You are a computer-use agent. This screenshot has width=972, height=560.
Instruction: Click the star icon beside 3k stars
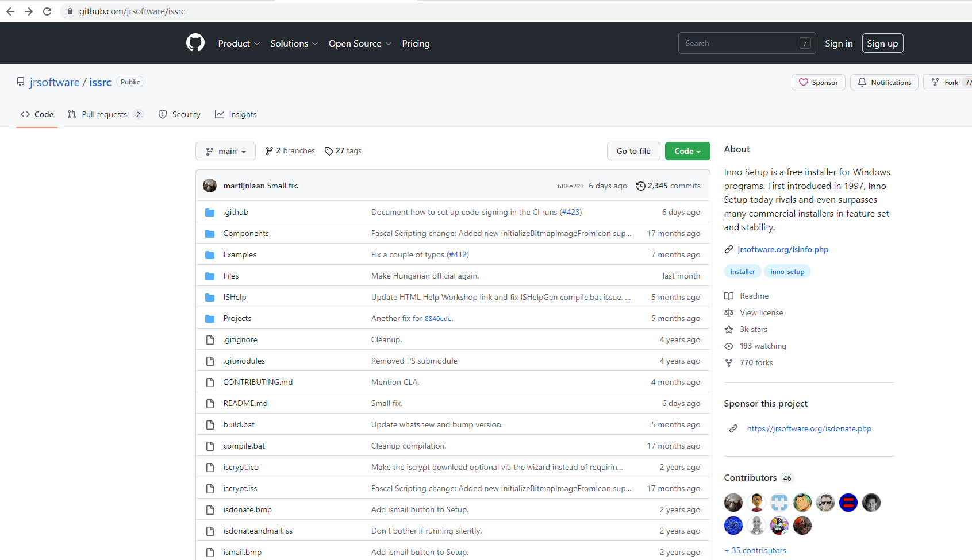[729, 329]
